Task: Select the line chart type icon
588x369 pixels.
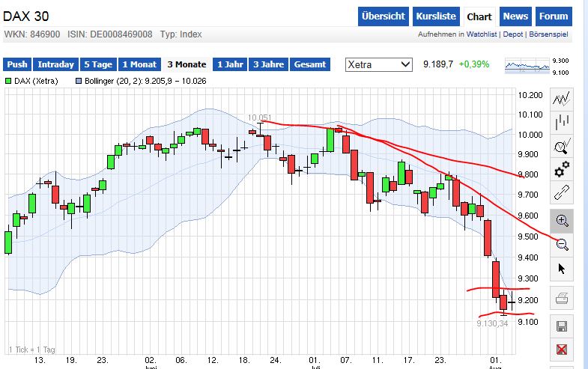Action: click(x=562, y=98)
